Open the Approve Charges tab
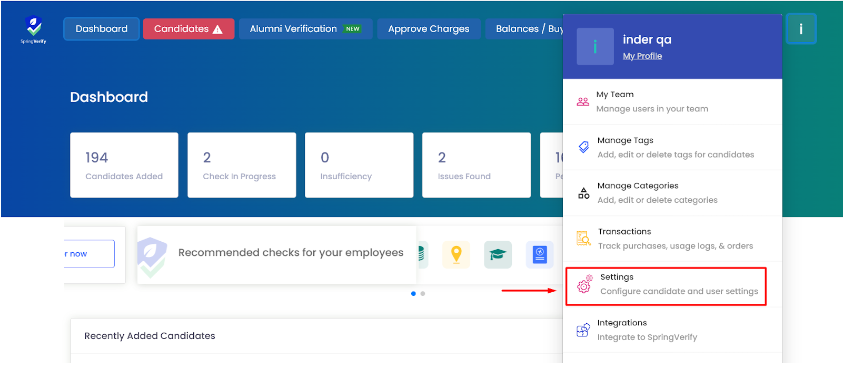 point(429,29)
